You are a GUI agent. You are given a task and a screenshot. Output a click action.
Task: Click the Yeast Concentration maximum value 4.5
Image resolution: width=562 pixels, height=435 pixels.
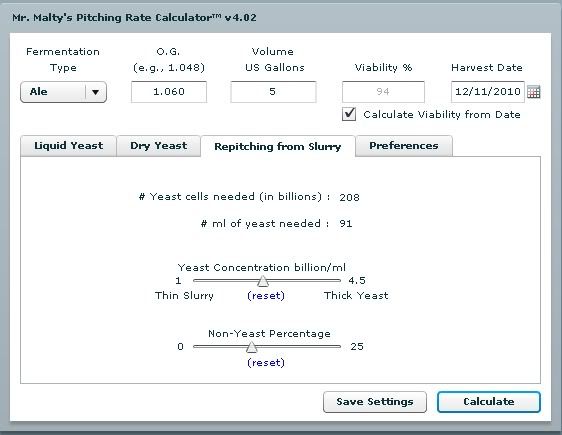click(357, 281)
